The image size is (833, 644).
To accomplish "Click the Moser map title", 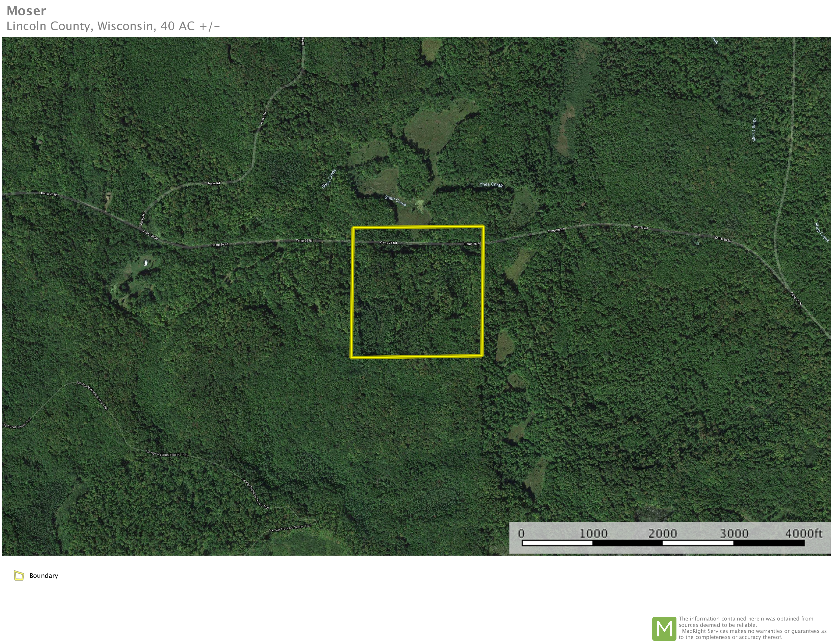I will (x=26, y=11).
